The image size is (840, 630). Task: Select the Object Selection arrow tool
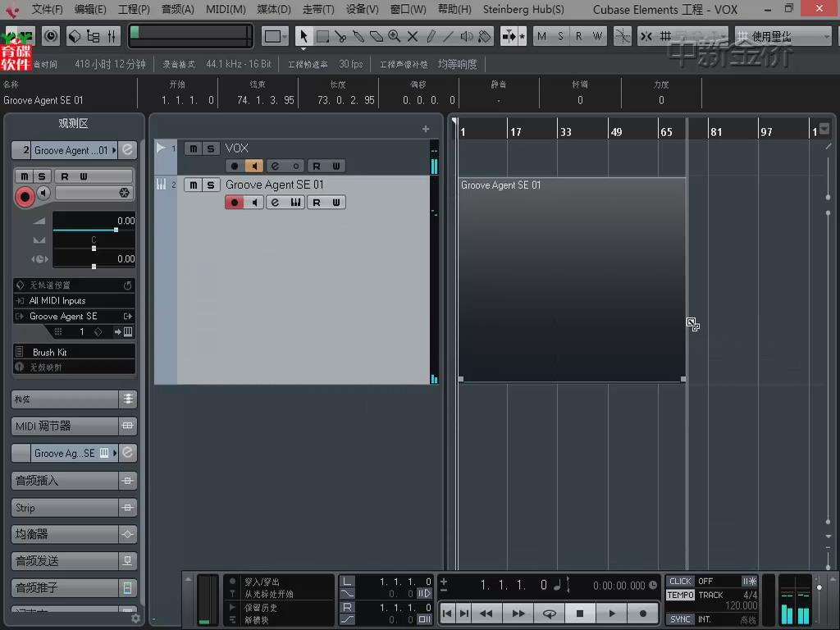[x=304, y=36]
